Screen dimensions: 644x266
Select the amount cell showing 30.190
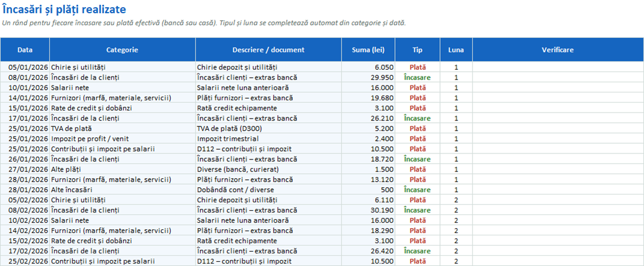tap(369, 210)
